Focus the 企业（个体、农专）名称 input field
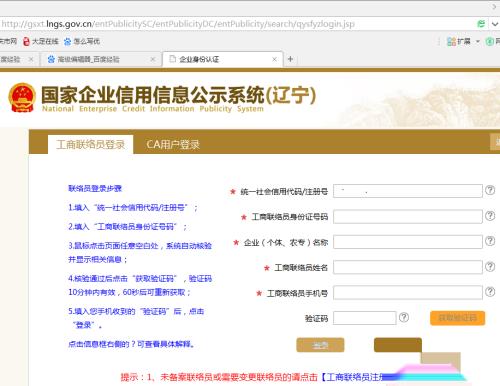This screenshot has height=386, width=500. tap(408, 242)
